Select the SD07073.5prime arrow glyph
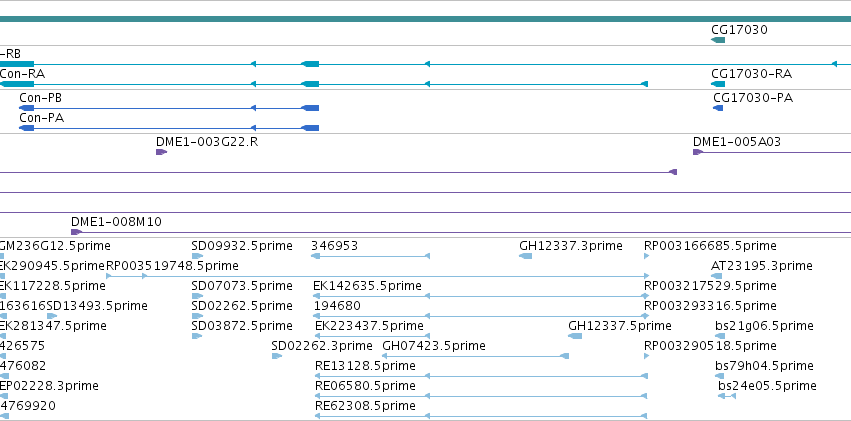The width and height of the screenshot is (851, 421). point(197,296)
